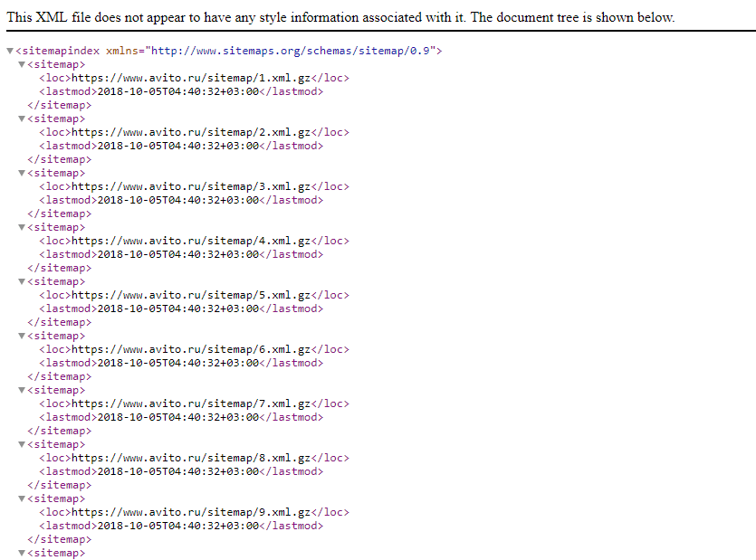This screenshot has height=560, width=756.
Task: Click the sitemap/8.xml.gz loc URL
Action: coord(191,459)
